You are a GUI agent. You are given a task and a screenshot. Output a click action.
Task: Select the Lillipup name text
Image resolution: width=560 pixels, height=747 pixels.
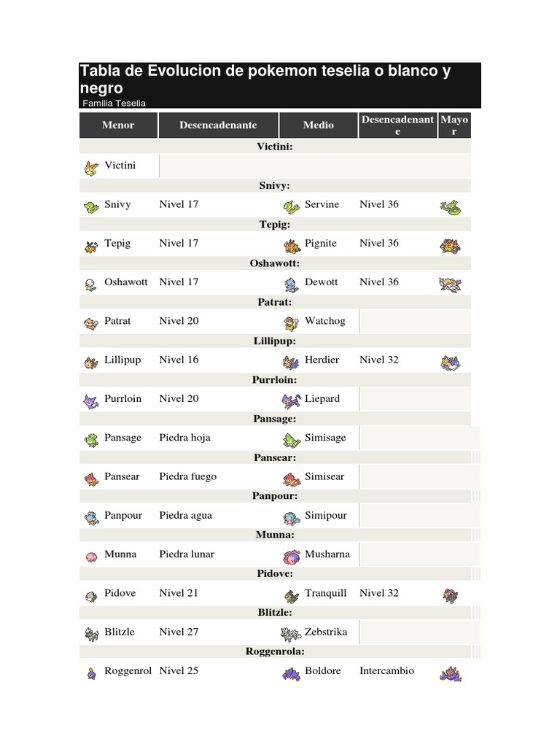[122, 360]
